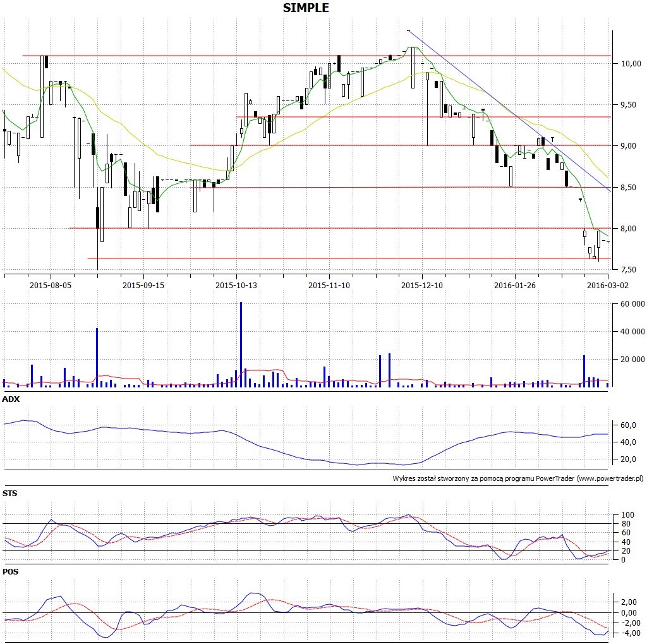This screenshot has height=644, width=647.
Task: Click the 20 000 volume axis label
Action: coord(632,359)
